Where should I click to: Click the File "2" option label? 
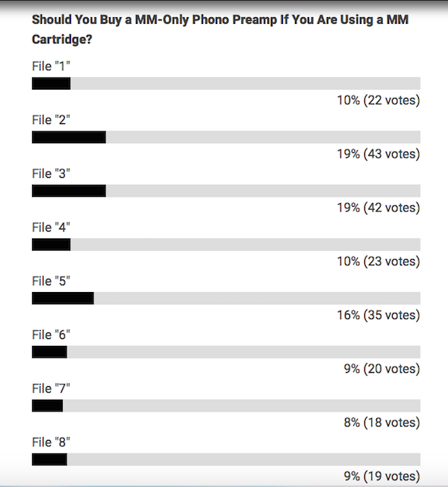(x=51, y=120)
